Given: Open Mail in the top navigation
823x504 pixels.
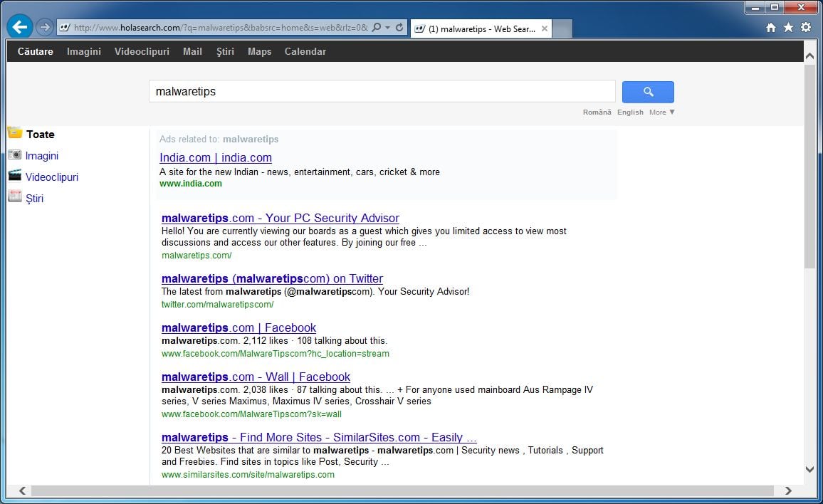Looking at the screenshot, I should [192, 51].
